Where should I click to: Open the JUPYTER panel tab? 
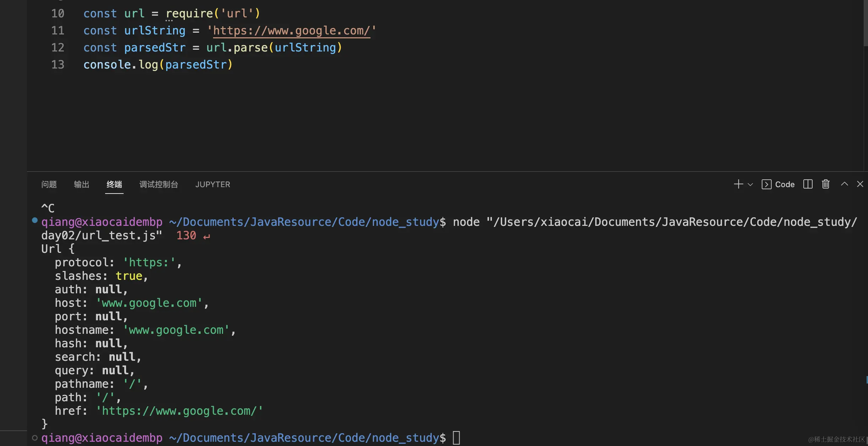pyautogui.click(x=212, y=184)
